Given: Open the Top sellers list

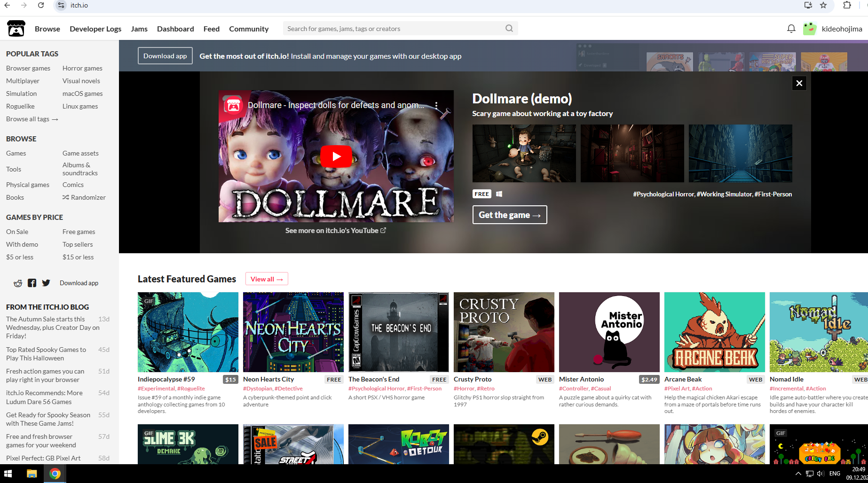Looking at the screenshot, I should point(78,244).
